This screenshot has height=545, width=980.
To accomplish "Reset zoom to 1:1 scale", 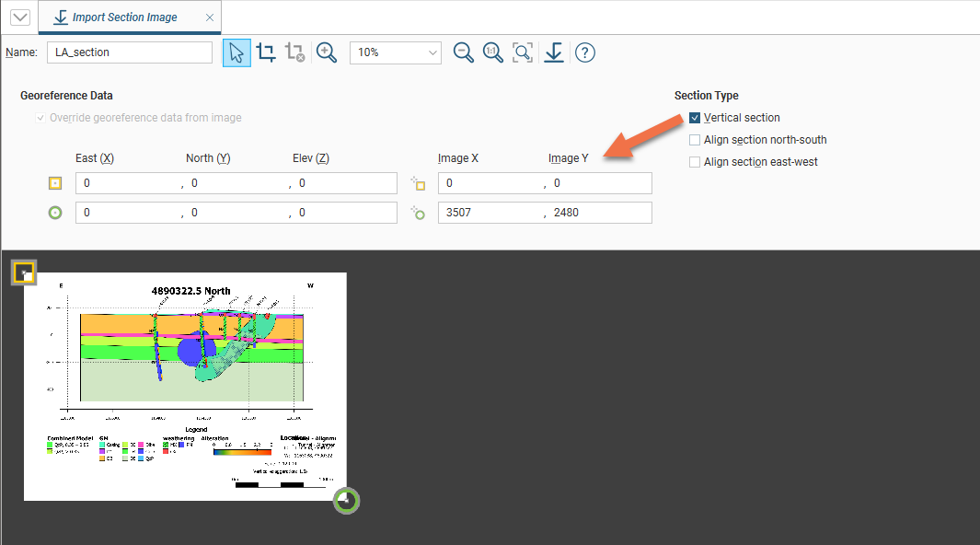I will [493, 52].
